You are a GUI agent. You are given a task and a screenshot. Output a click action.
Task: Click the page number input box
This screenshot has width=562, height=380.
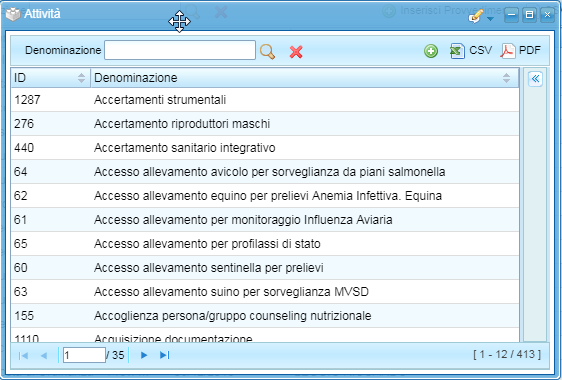pos(84,355)
